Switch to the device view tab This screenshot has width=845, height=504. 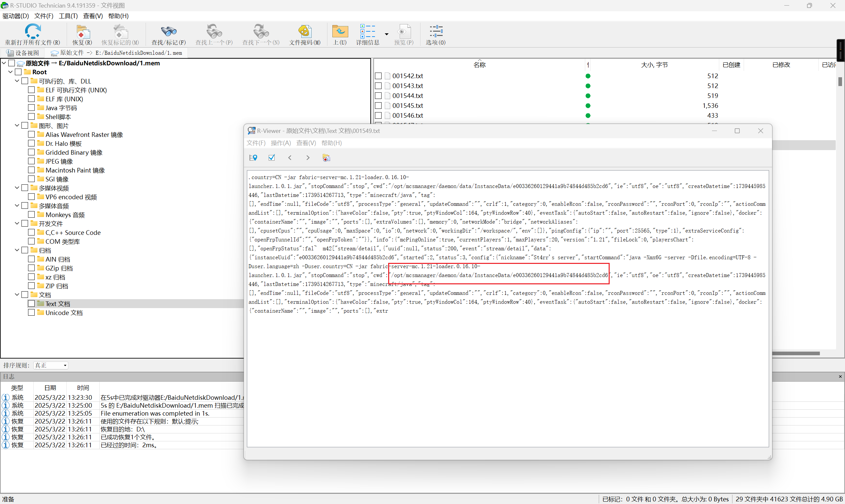click(x=23, y=53)
